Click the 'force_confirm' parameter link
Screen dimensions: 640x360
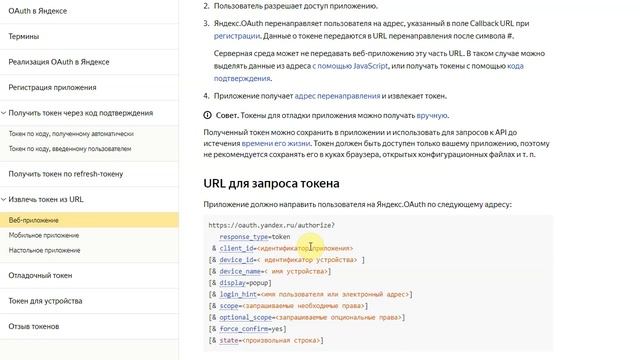click(x=244, y=329)
